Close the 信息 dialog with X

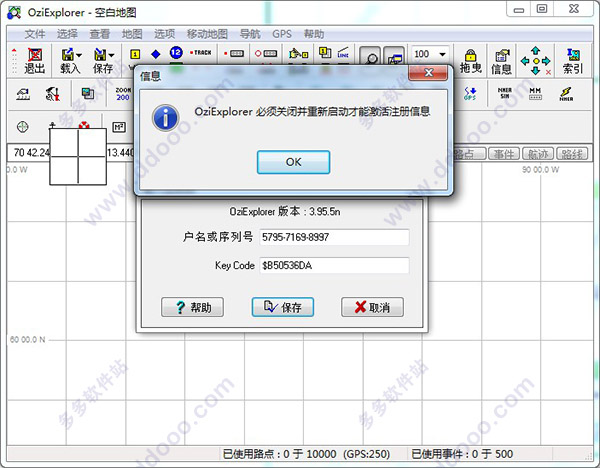tap(428, 72)
